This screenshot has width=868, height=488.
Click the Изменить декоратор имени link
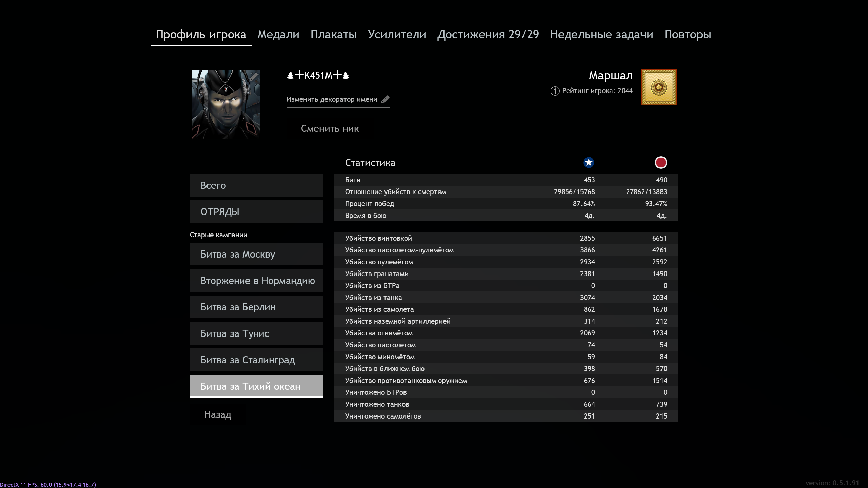pos(332,99)
